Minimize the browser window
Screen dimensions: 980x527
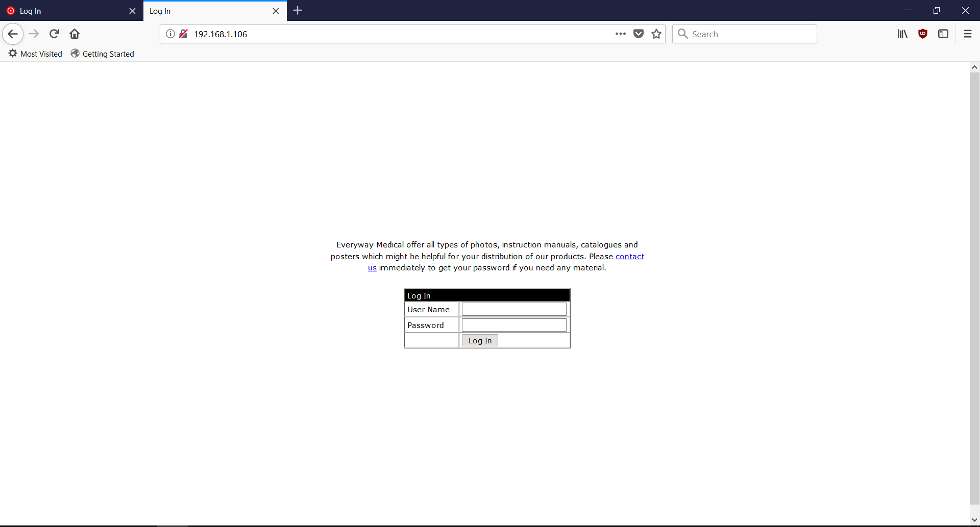(908, 11)
